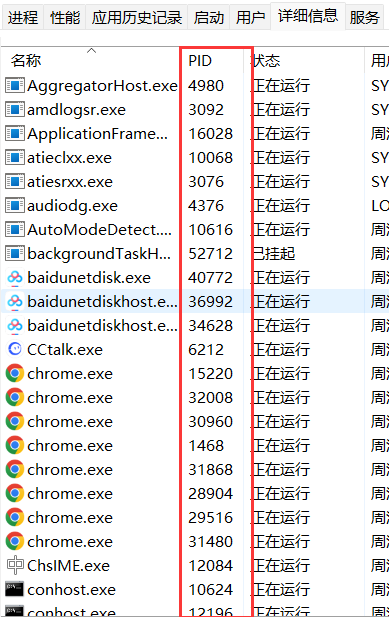
Task: Click 正在运行 status for audiodg.exe
Action: [x=281, y=206]
